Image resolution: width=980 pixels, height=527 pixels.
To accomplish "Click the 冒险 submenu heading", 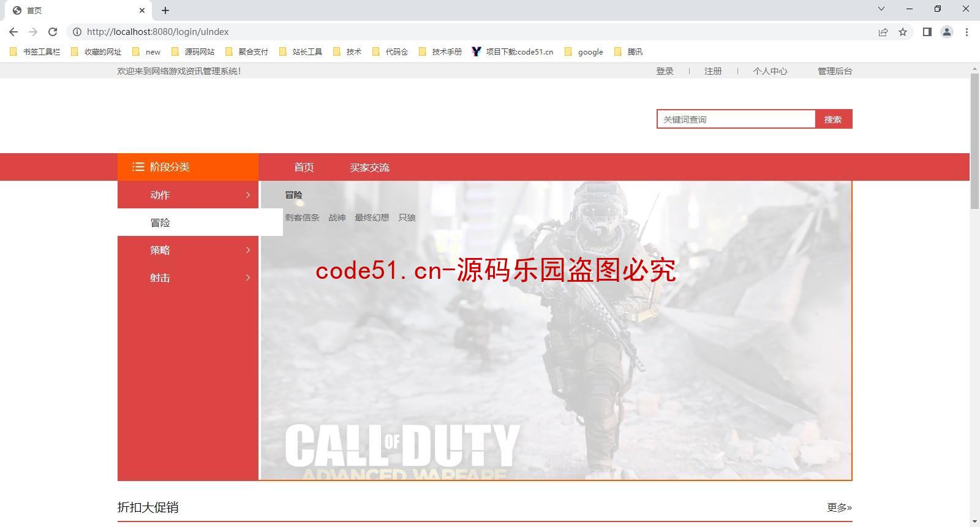I will 293,195.
